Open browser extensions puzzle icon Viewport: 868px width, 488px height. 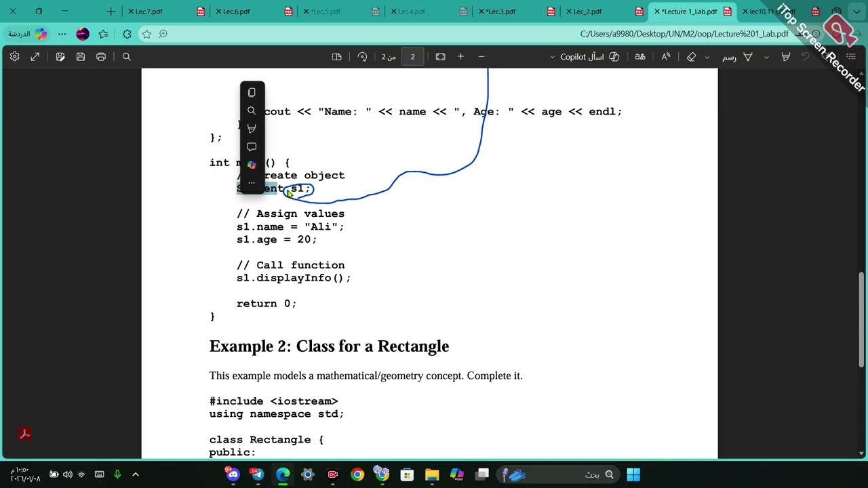click(127, 34)
